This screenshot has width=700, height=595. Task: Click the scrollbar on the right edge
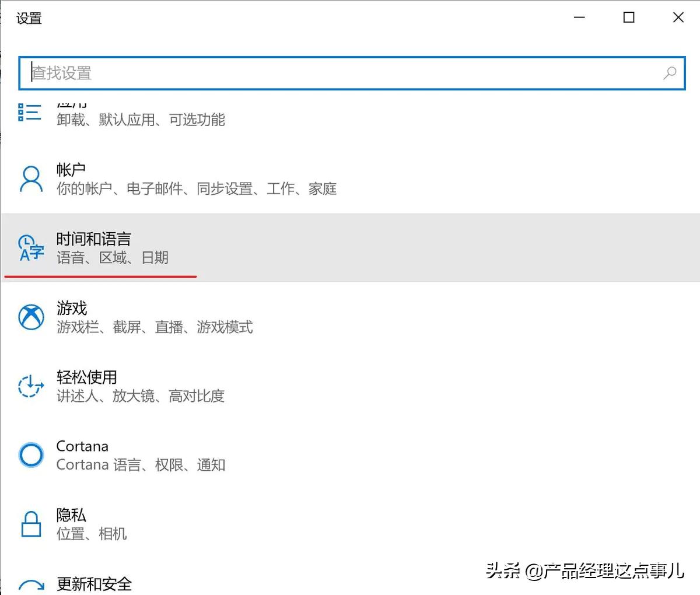coord(696,292)
